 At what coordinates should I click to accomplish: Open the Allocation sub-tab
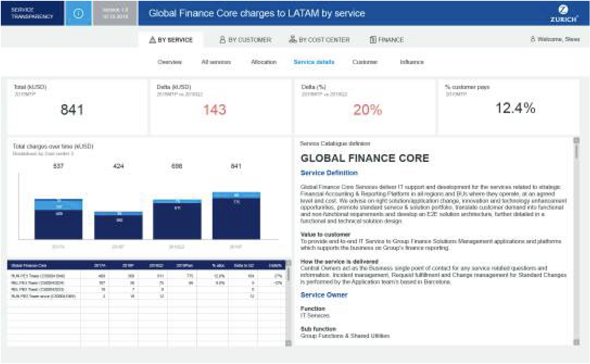(x=264, y=62)
